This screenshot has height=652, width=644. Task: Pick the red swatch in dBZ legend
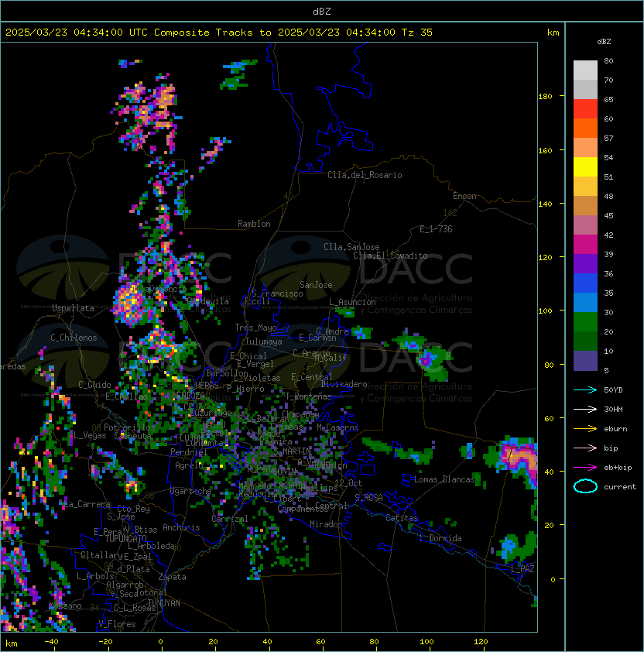[x=585, y=109]
